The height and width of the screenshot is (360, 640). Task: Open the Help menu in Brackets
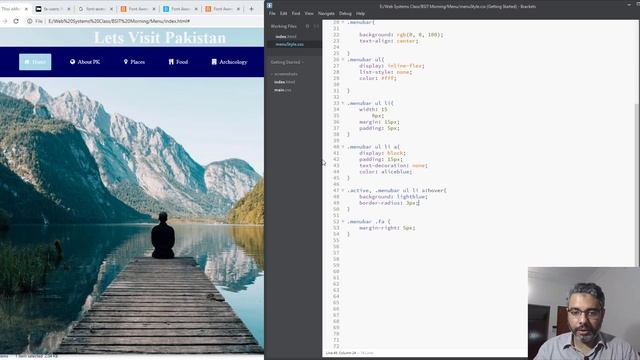(360, 13)
